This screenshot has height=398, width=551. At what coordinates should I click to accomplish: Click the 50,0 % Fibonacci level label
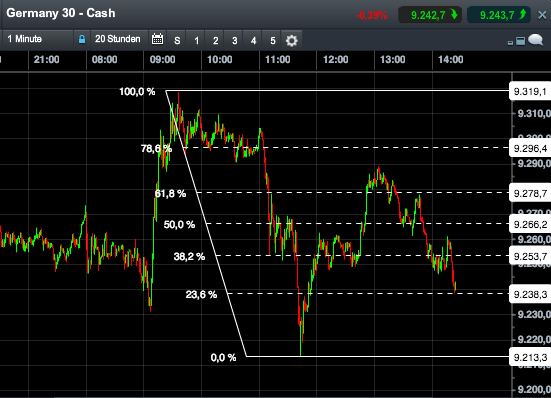[180, 224]
